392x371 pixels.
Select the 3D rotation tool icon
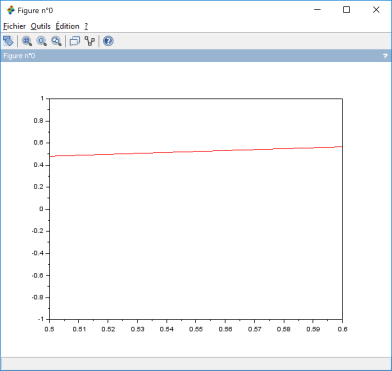point(8,41)
